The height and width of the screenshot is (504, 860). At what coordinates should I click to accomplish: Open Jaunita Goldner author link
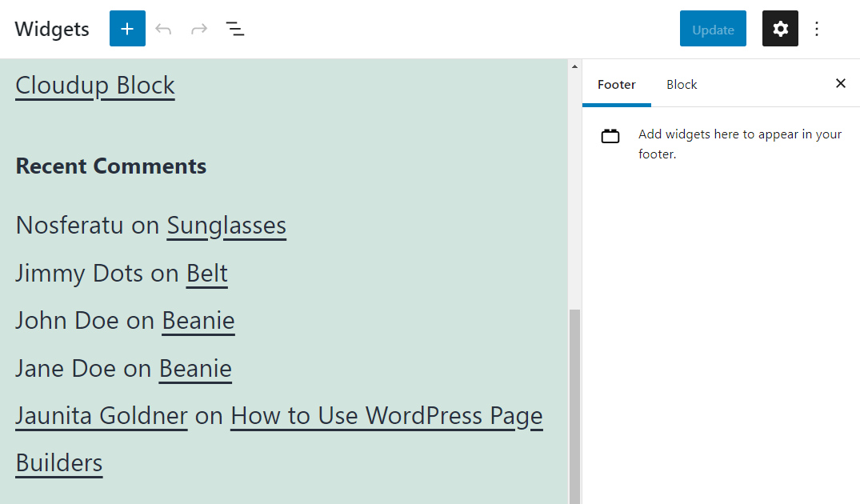(102, 416)
